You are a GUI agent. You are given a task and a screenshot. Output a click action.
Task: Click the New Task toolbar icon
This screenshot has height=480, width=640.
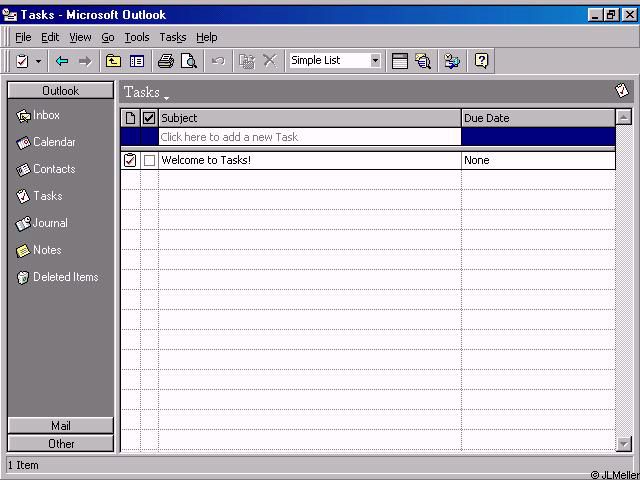[22, 61]
